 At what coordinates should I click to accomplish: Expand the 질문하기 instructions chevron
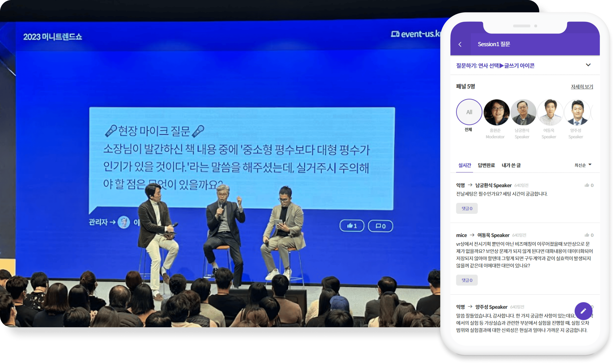588,65
